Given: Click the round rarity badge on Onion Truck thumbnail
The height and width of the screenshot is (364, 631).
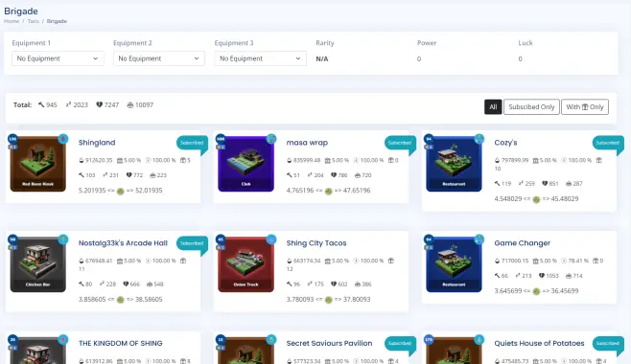Looking at the screenshot, I should pos(271,239).
